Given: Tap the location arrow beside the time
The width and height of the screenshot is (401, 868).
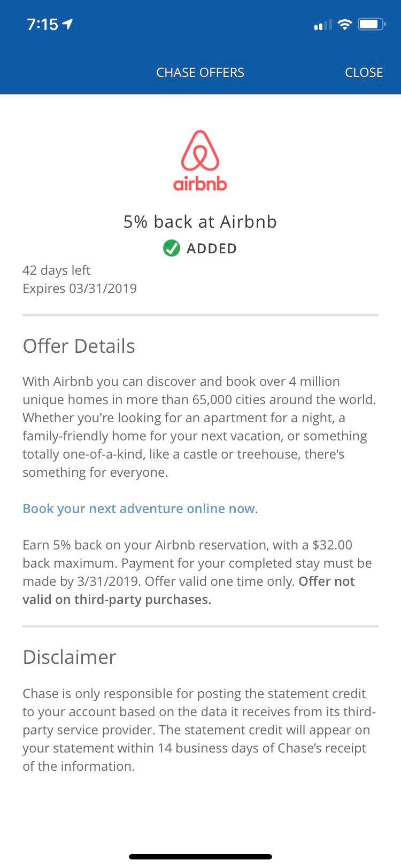Looking at the screenshot, I should pos(68,24).
